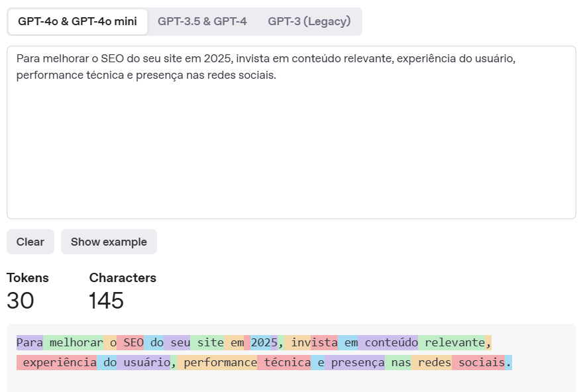Click the green 'melhorar' token

coord(73,342)
